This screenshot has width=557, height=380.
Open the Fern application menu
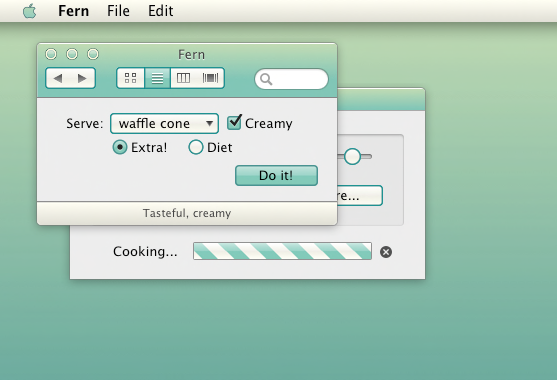click(x=74, y=11)
